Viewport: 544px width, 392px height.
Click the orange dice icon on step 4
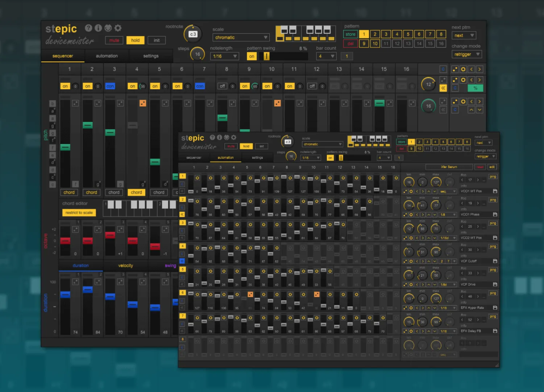(143, 103)
